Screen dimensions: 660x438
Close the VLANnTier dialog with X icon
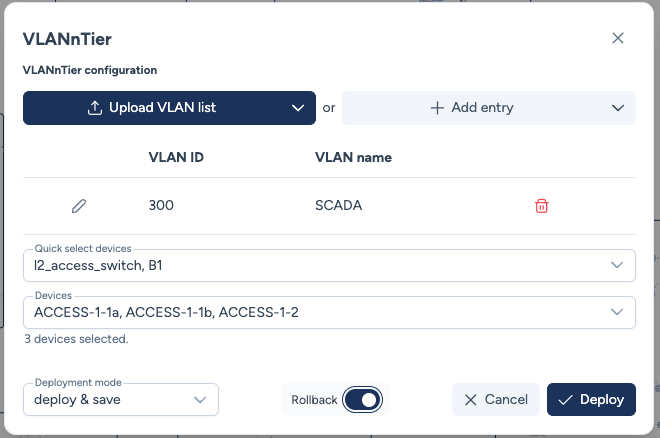pyautogui.click(x=618, y=38)
